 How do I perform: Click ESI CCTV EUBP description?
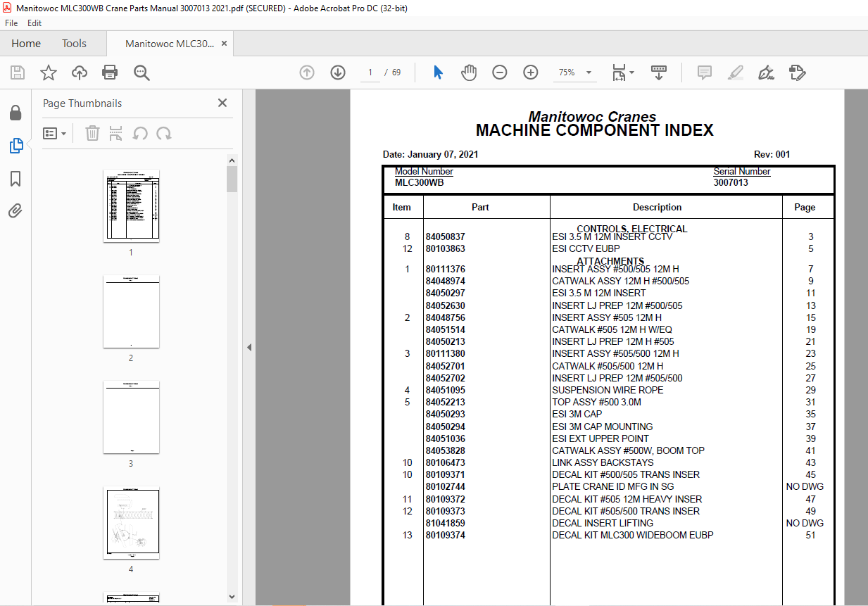click(x=586, y=248)
